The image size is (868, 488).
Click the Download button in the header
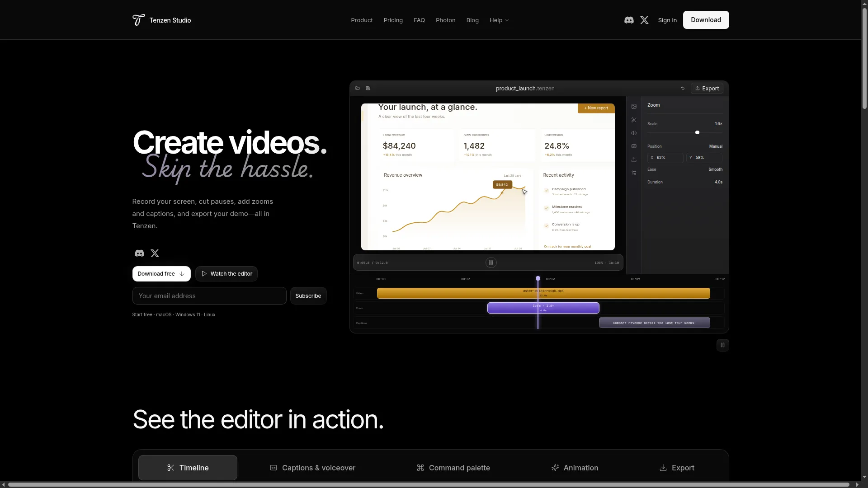(706, 20)
